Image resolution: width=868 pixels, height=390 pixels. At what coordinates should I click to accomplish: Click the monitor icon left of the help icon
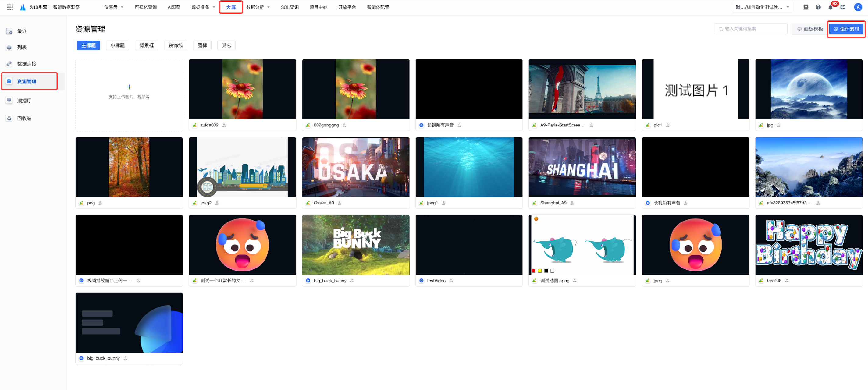tap(806, 7)
